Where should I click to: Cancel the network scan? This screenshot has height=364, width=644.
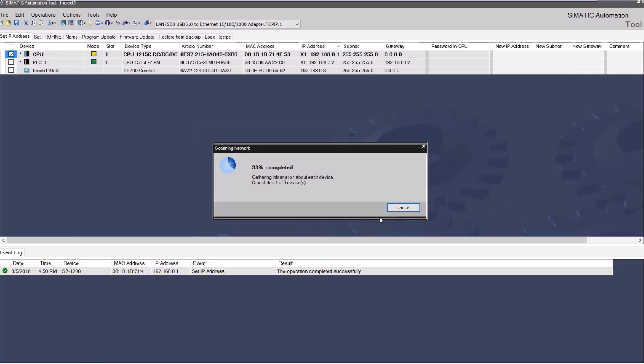click(x=403, y=207)
